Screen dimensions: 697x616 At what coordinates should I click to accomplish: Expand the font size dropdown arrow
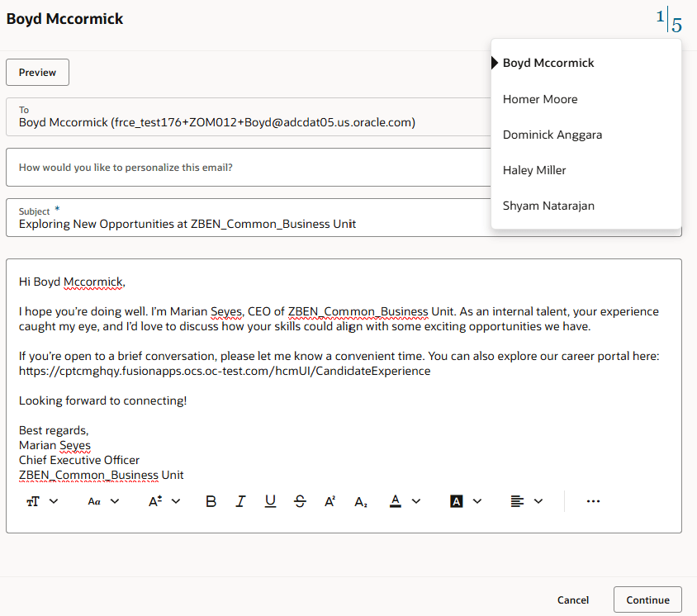[x=176, y=501]
